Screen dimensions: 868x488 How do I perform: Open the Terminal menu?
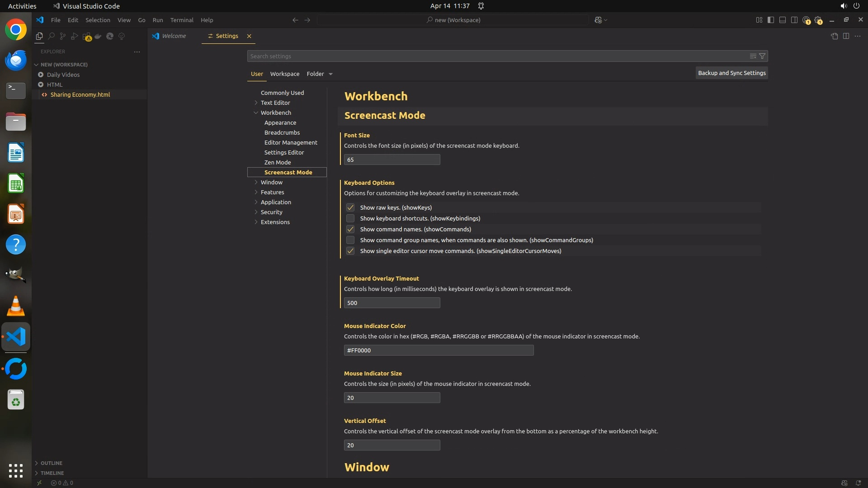pyautogui.click(x=182, y=20)
